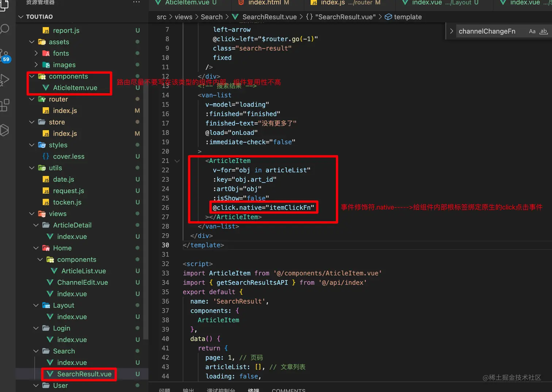552x392 pixels.
Task: Click @click.native="itemClickFn" code on line 26
Action: point(263,208)
